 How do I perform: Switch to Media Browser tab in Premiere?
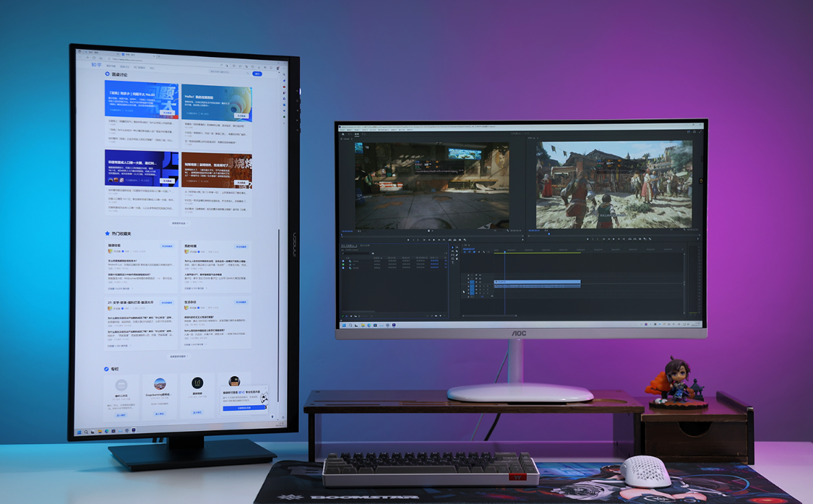pos(364,246)
